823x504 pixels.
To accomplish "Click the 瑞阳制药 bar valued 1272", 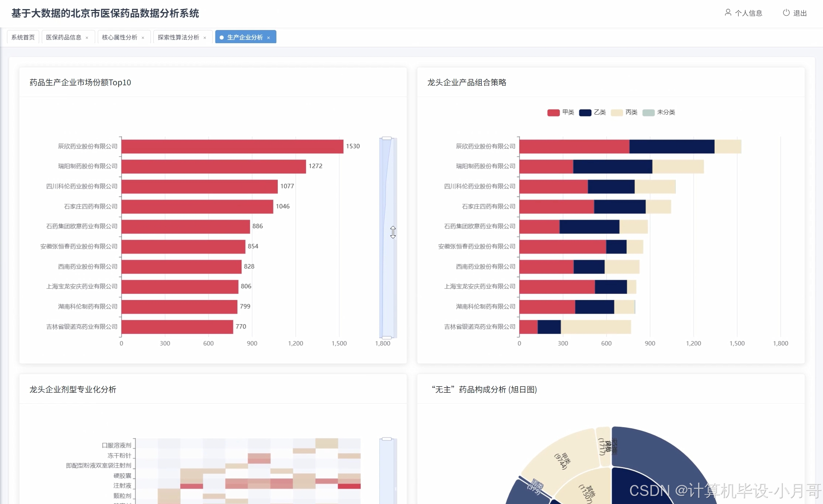I will pos(214,167).
